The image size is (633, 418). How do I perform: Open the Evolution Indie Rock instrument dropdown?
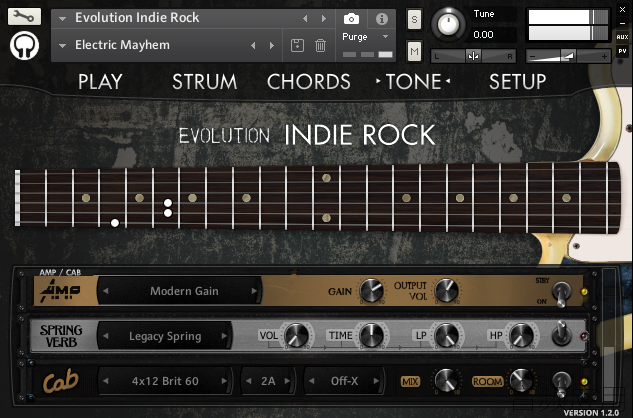coord(62,19)
